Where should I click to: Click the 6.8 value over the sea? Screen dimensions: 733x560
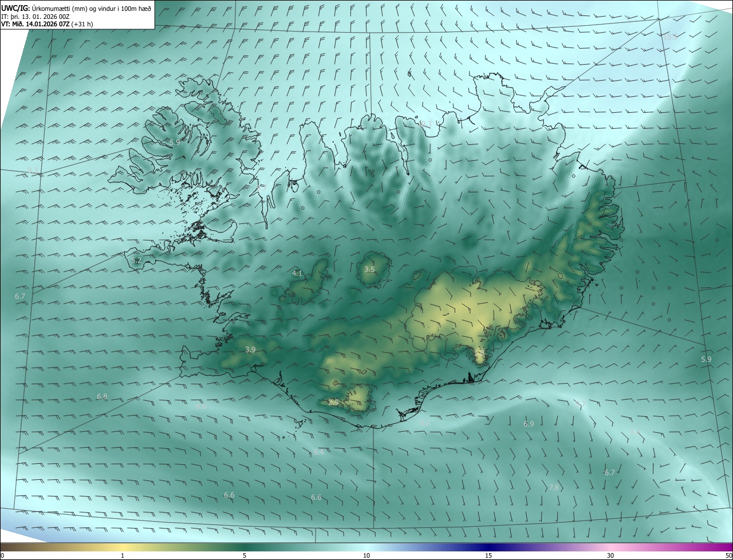[x=102, y=396]
